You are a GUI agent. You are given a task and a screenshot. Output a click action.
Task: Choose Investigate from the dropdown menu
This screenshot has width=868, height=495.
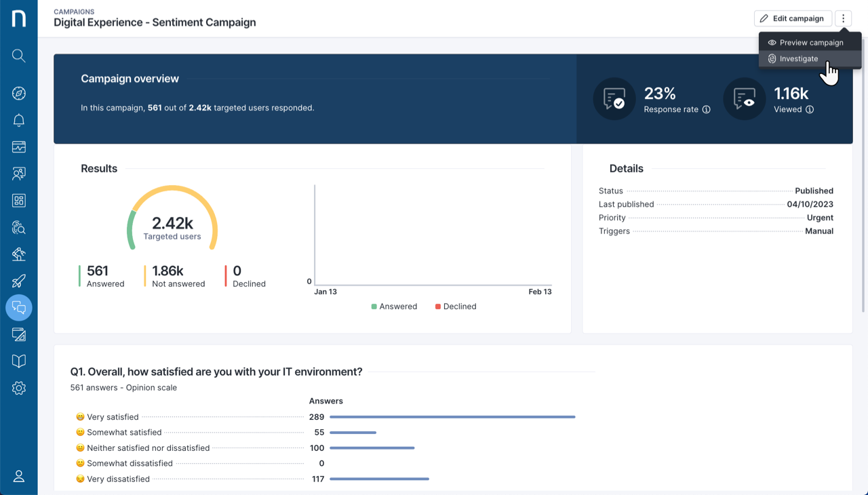pyautogui.click(x=798, y=59)
